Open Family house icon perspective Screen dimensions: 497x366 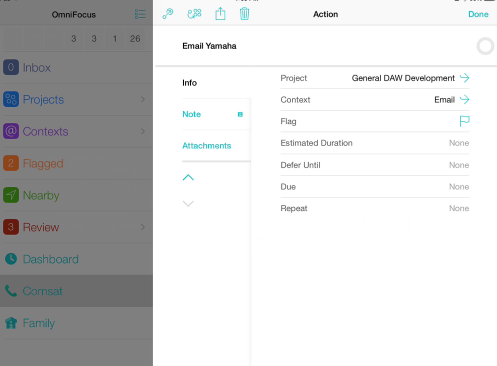[x=11, y=323]
